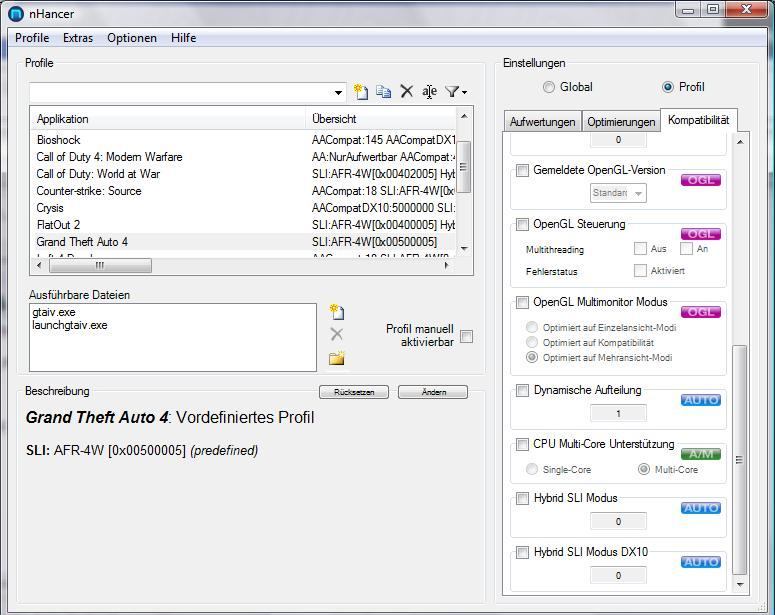Click settings panel scroll-up arrow

pos(740,142)
